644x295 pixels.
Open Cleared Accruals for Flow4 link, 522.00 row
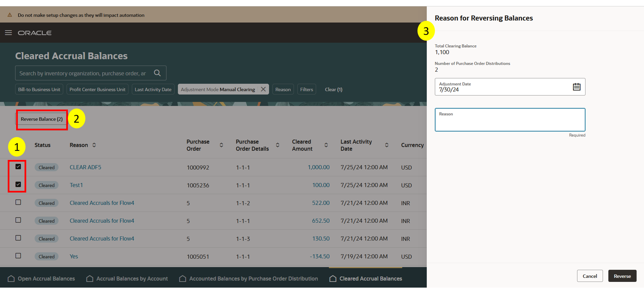click(x=102, y=203)
